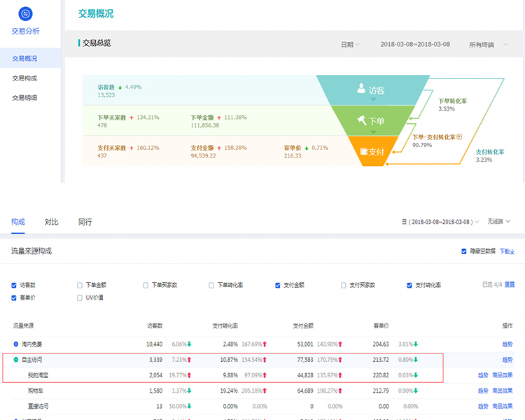Click the 下单买家数 value 478

click(x=102, y=125)
